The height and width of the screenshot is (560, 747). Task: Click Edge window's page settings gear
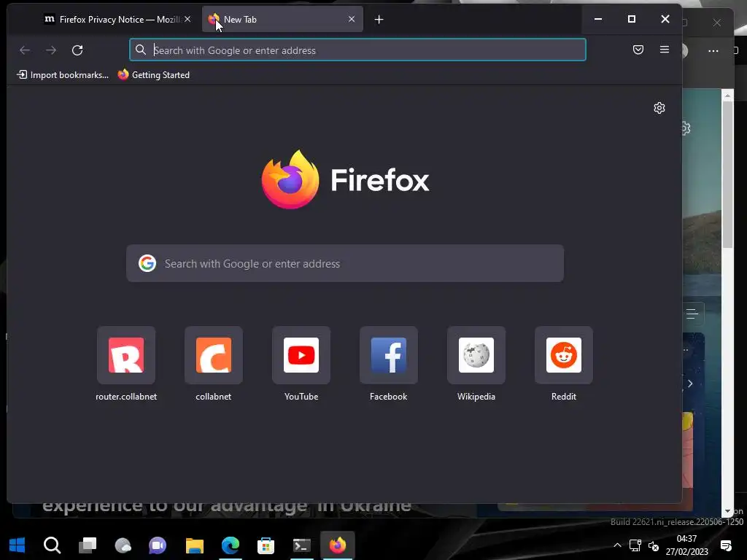point(686,128)
